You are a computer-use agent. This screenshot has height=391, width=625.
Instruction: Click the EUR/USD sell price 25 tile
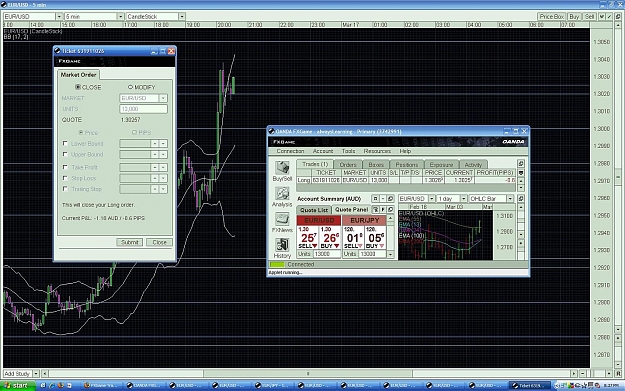pos(308,238)
